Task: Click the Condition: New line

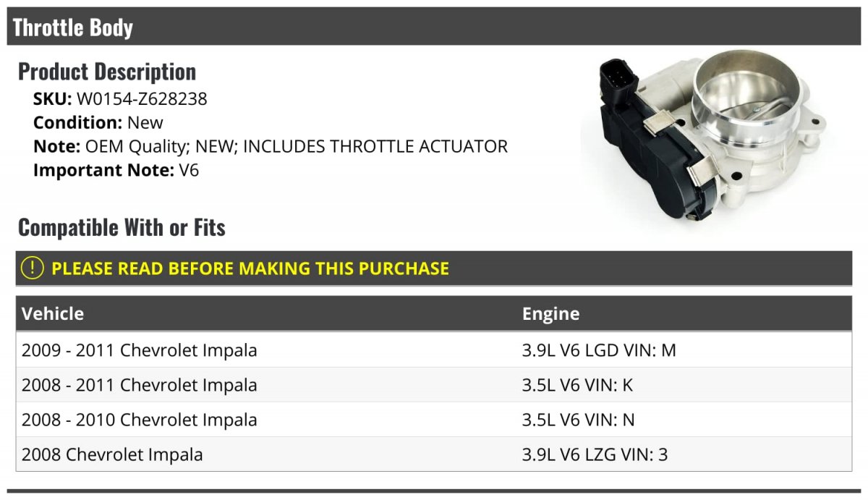Action: [98, 122]
